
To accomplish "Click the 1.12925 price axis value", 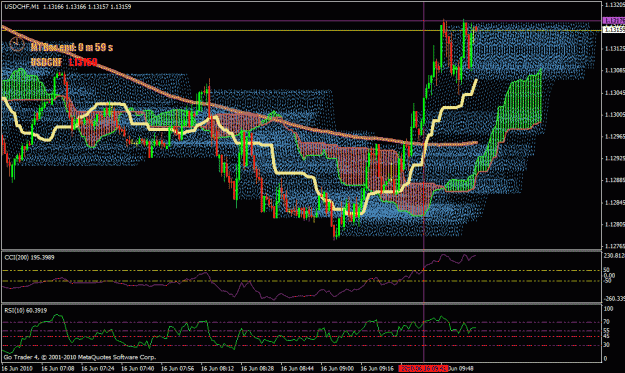I will [x=614, y=158].
